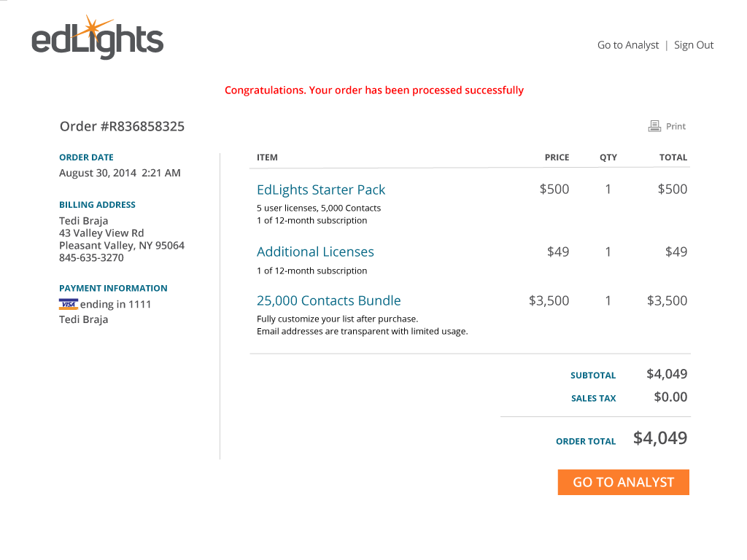The image size is (747, 560).
Task: Click the order success congratulations message
Action: coord(374,90)
